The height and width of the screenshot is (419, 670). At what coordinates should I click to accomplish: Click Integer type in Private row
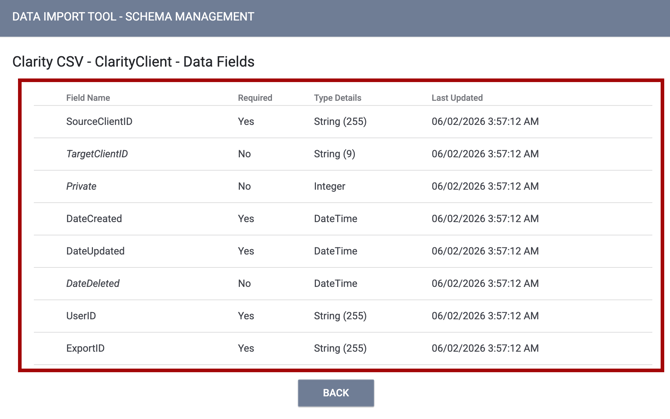pyautogui.click(x=329, y=187)
